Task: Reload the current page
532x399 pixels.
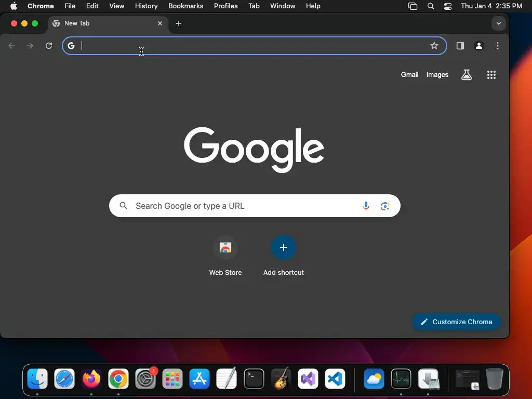Action: [x=49, y=46]
